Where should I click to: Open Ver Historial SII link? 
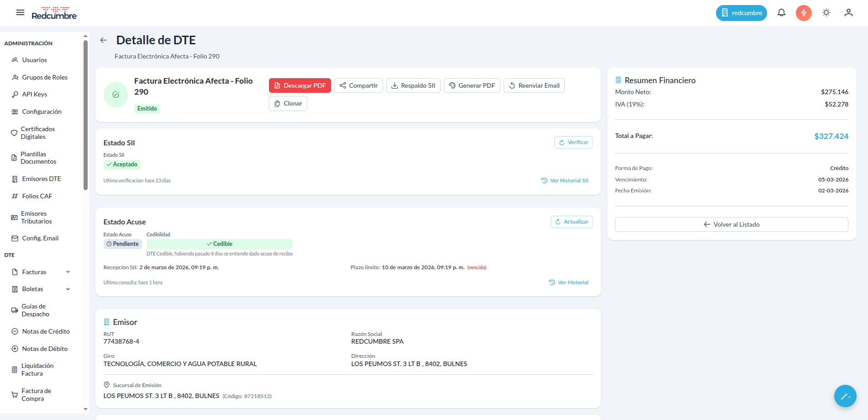[x=565, y=181]
